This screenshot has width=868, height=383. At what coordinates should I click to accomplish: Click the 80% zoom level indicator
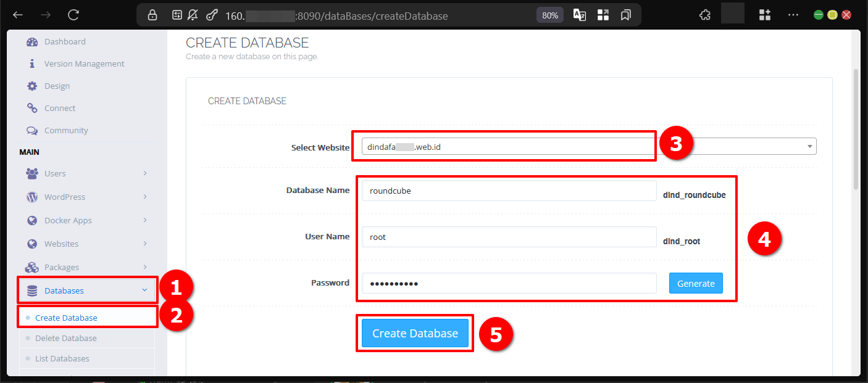pos(549,15)
